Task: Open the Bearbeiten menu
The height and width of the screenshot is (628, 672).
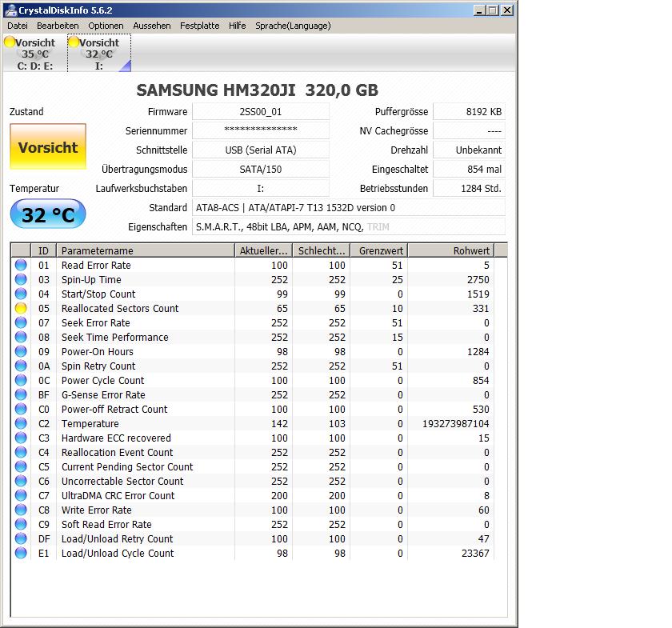Action: point(58,26)
